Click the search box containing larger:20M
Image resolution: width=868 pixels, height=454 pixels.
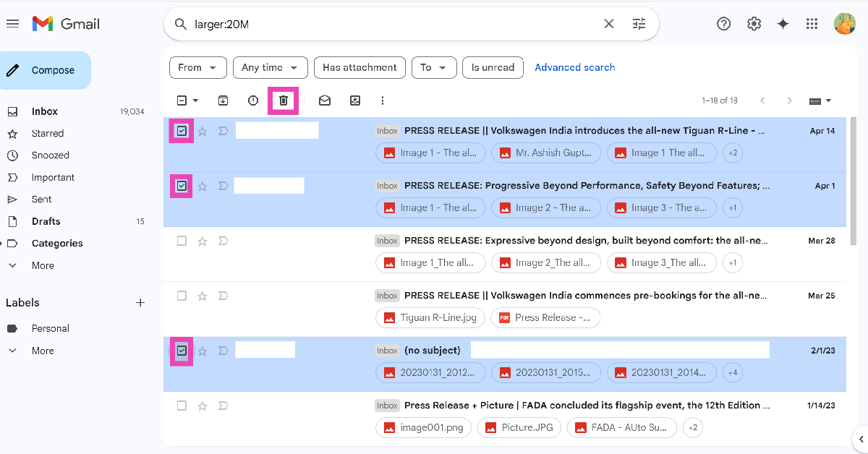pos(391,24)
